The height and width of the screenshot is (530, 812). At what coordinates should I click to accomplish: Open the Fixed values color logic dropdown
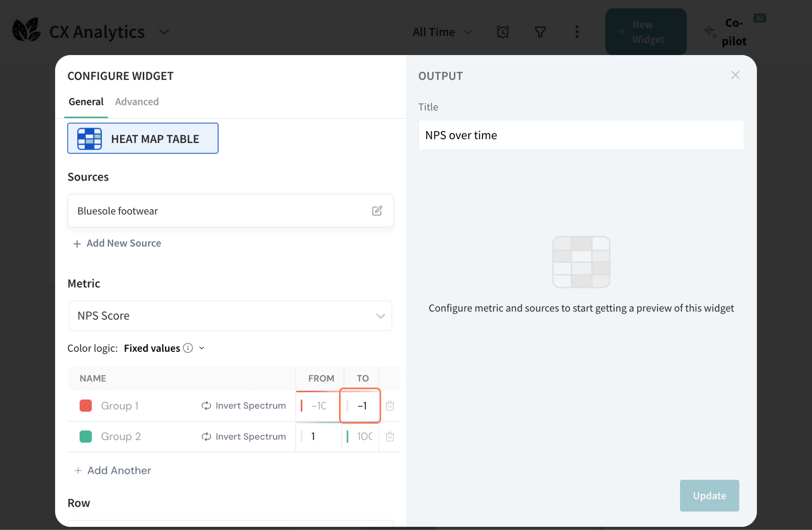coord(202,348)
